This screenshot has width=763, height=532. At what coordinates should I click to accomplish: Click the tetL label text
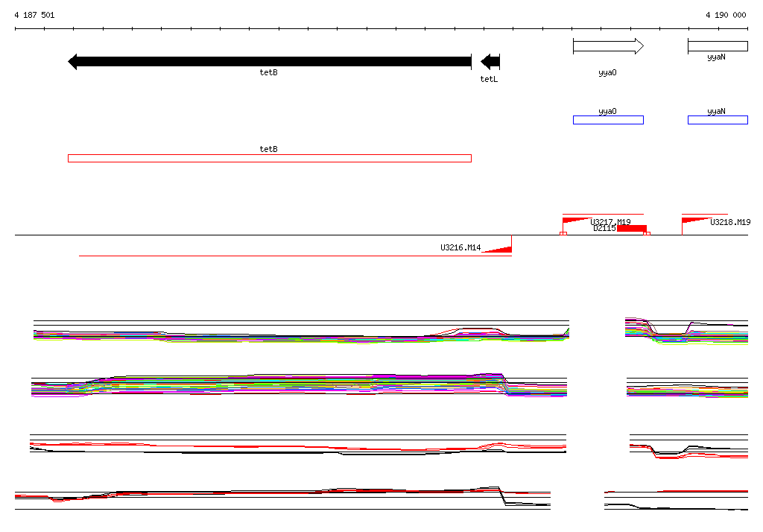[489, 79]
